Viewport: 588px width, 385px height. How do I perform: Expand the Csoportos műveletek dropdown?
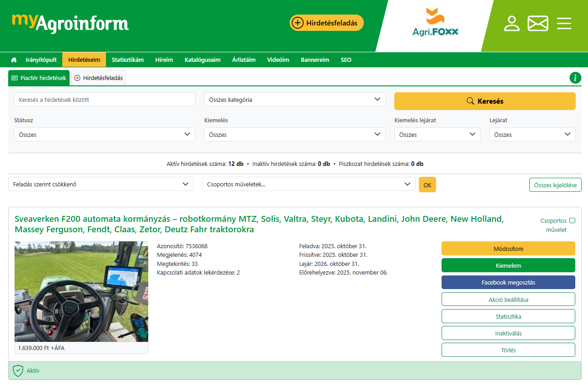309,184
